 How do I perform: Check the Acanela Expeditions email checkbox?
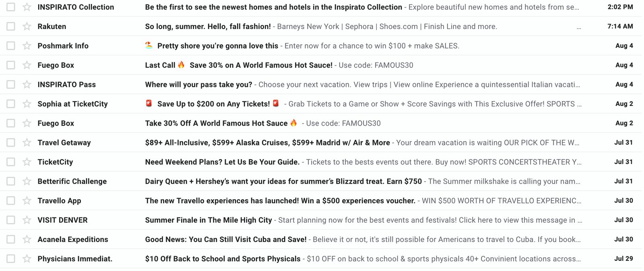[x=10, y=239]
